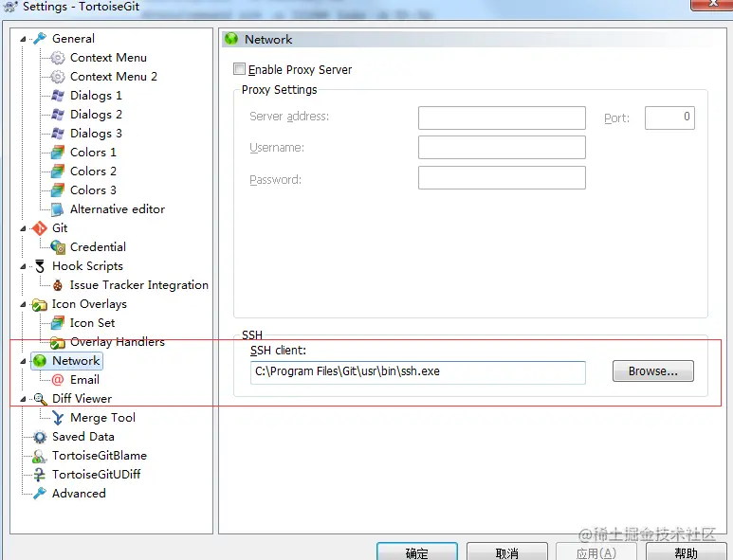Viewport: 733px width, 560px height.
Task: Click the Username input field
Action: (x=502, y=148)
